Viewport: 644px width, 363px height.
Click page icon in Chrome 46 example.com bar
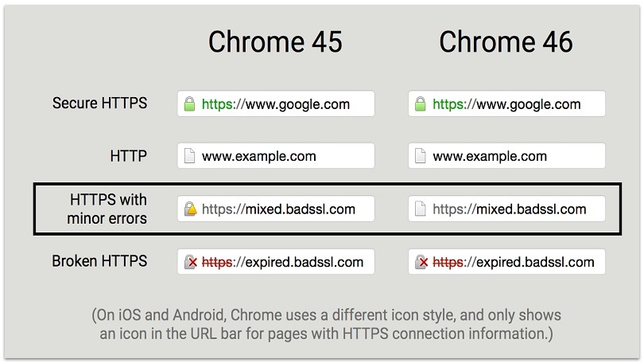pos(421,157)
